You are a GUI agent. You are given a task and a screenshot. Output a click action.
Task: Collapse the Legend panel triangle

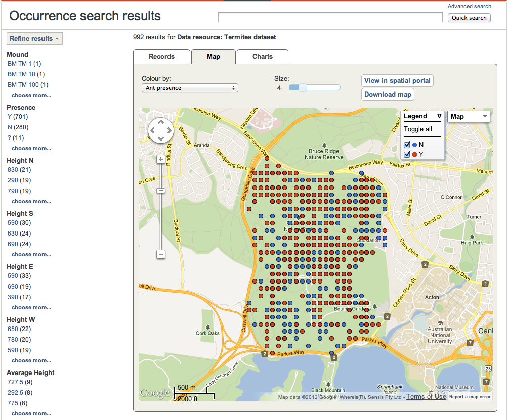(439, 116)
